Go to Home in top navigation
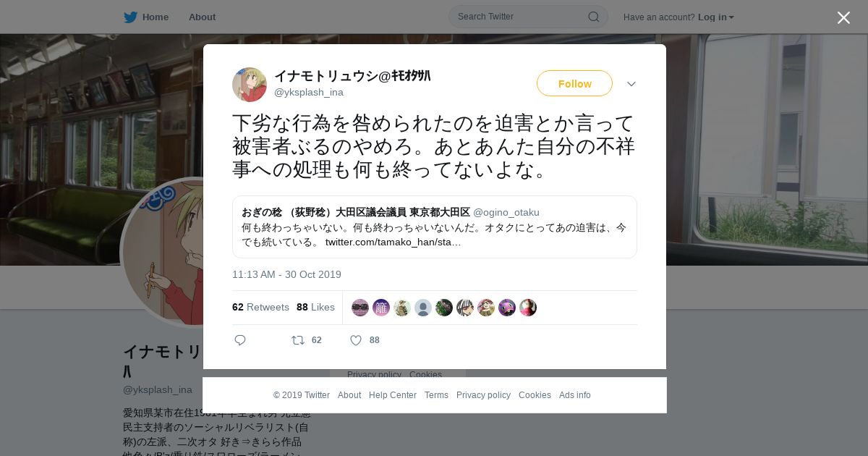 [156, 17]
